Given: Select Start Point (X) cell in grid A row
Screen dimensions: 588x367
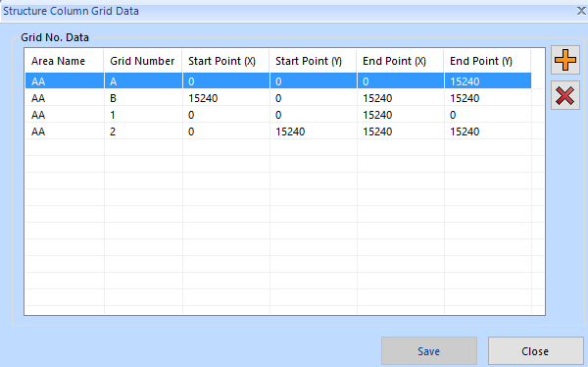Looking at the screenshot, I should 225,81.
